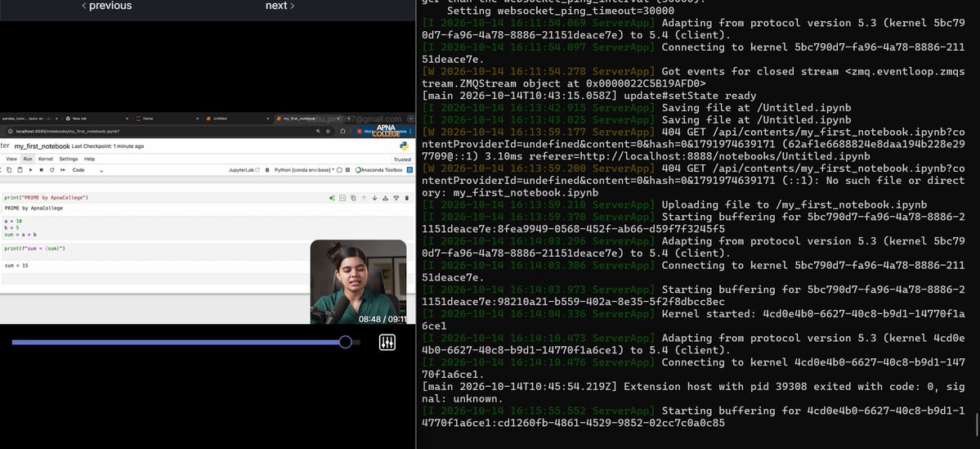The width and height of the screenshot is (980, 449).
Task: Duplicate the cell using cell toolbar copy icon
Action: pyautogui.click(x=353, y=198)
